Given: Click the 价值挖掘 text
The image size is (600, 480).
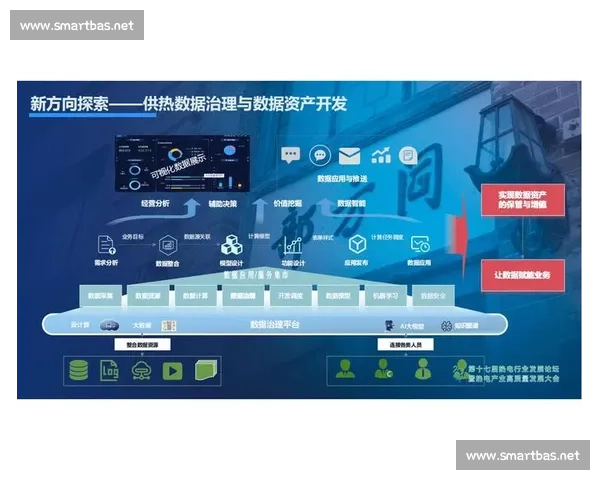Looking at the screenshot, I should coord(288,204).
